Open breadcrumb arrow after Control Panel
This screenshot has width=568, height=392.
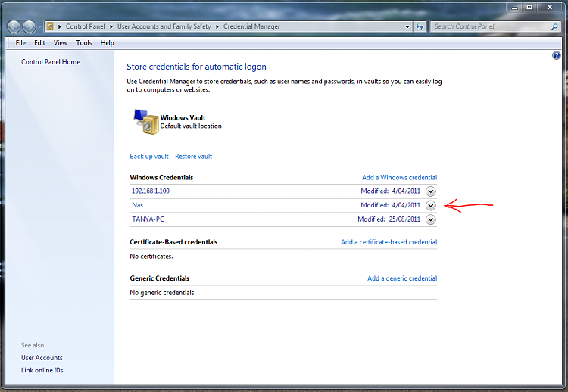111,26
